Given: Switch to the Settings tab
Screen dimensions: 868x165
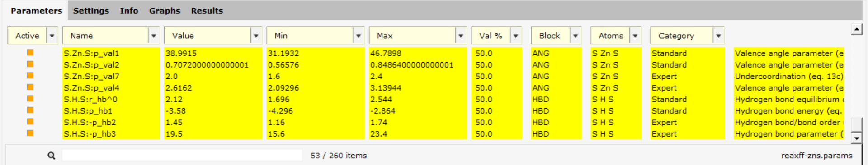Looking at the screenshot, I should click(91, 10).
